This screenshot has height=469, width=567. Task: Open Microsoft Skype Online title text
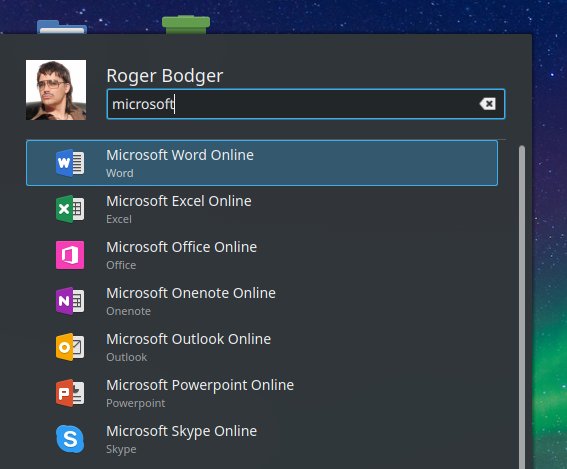tap(182, 431)
